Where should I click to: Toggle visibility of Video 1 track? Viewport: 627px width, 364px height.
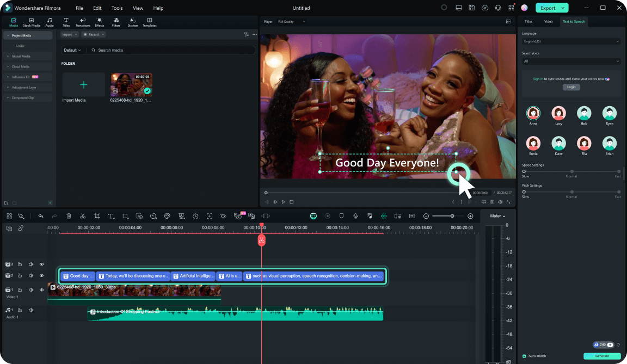[x=41, y=290]
